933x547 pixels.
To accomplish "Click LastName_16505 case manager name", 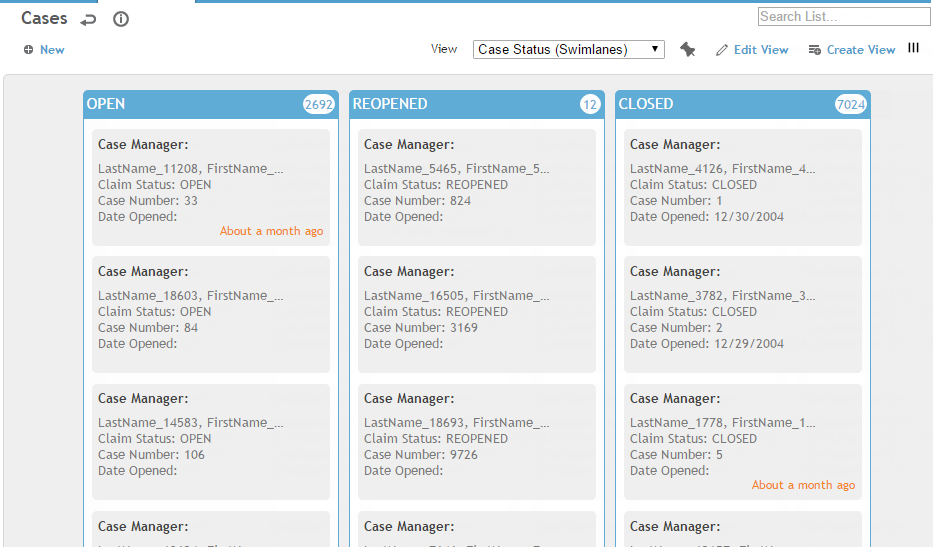I will point(456,295).
